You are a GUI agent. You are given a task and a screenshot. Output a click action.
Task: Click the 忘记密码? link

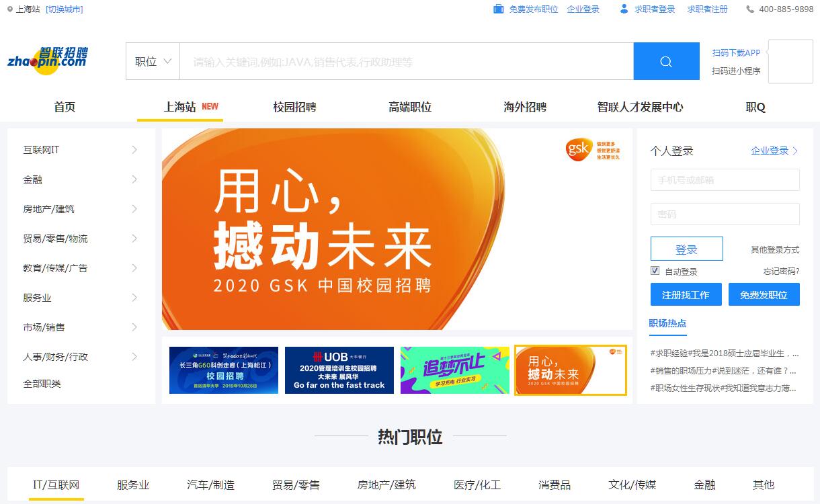click(781, 271)
